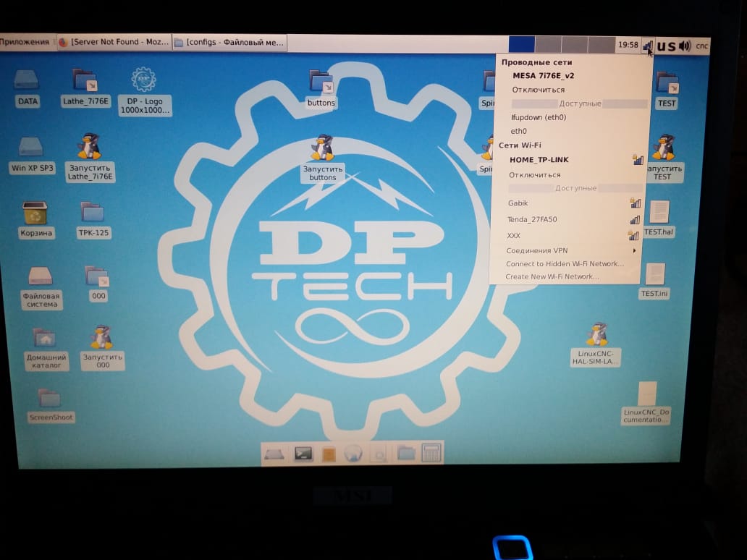The height and width of the screenshot is (560, 747).
Task: Click the speaker volume icon in the panel
Action: coord(685,46)
